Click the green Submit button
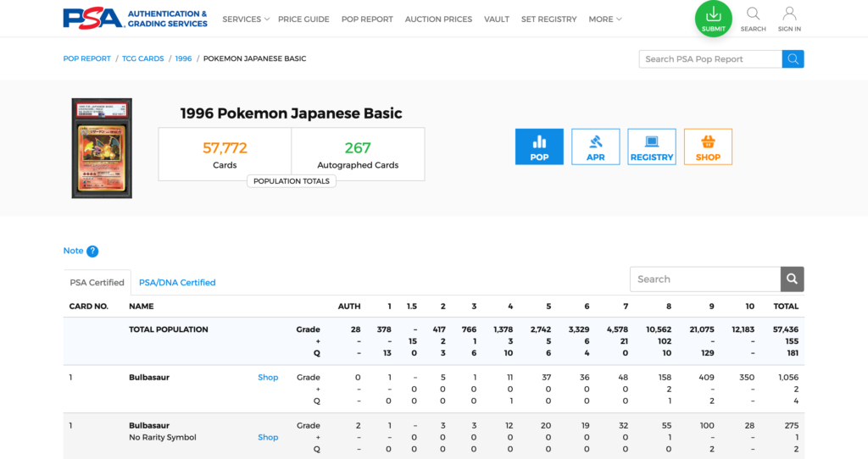Image resolution: width=868 pixels, height=459 pixels. click(713, 19)
